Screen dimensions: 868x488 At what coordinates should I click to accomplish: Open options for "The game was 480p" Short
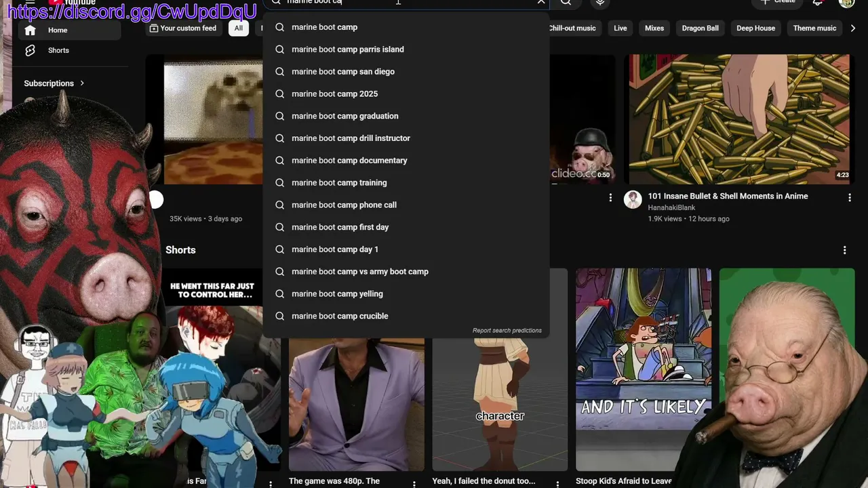(414, 483)
